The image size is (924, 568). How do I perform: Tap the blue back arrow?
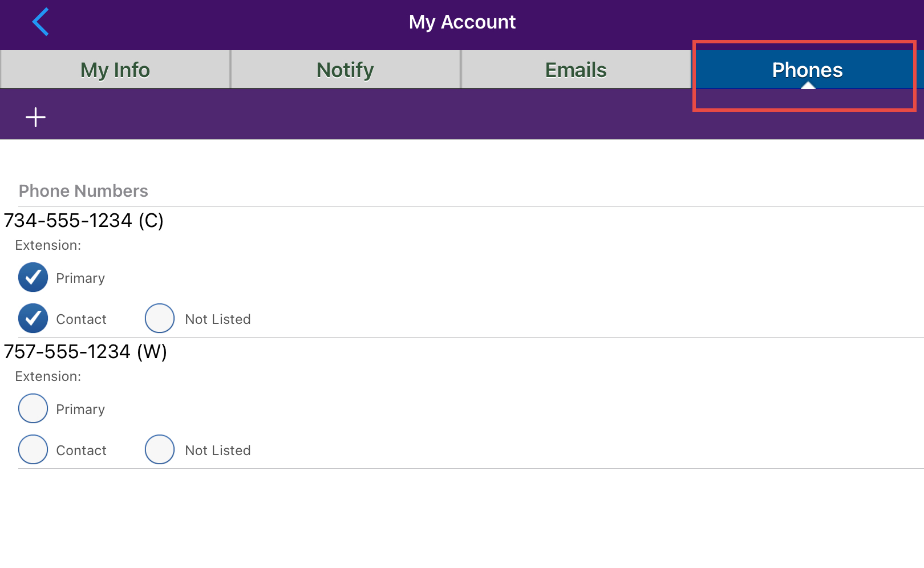point(40,22)
